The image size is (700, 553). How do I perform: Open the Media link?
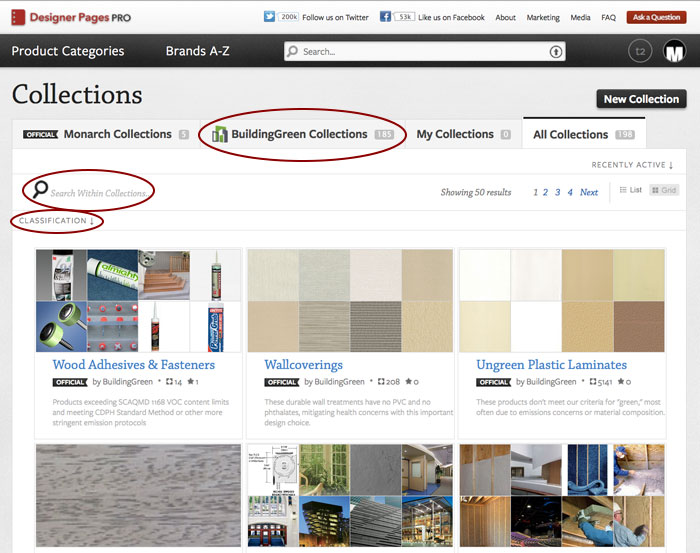pos(580,17)
